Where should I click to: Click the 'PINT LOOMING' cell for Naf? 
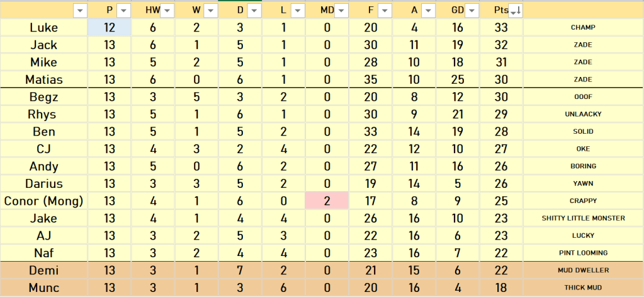tap(583, 253)
